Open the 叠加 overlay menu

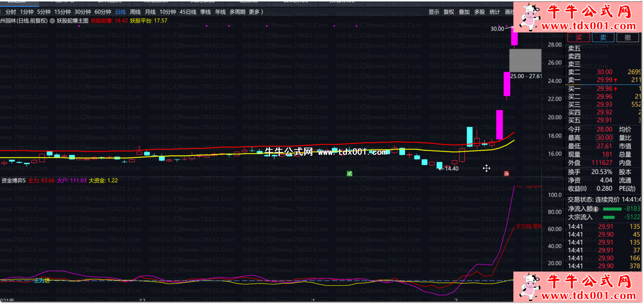464,12
